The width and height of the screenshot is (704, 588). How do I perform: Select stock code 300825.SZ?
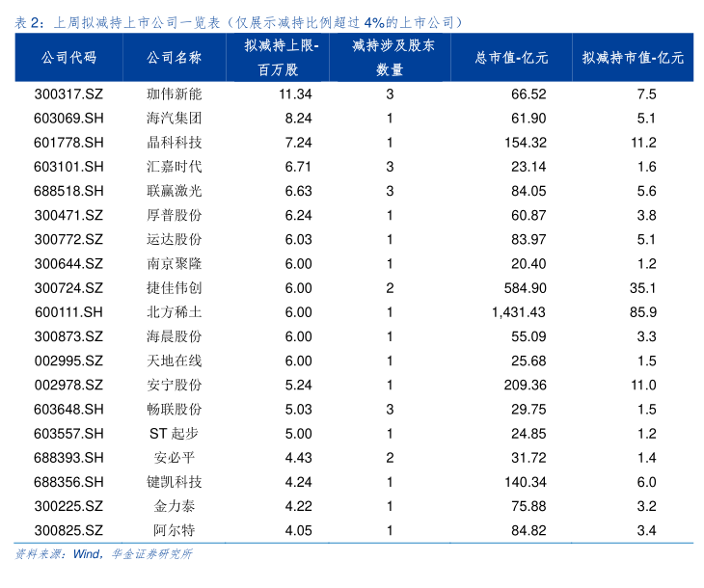coord(68,530)
